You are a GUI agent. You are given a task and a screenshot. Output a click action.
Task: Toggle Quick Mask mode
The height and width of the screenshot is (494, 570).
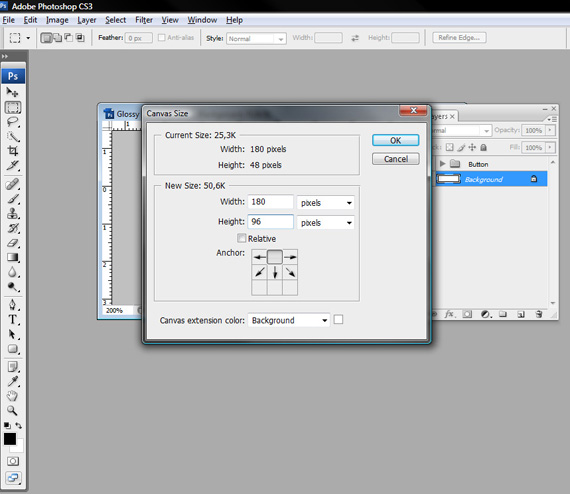(x=13, y=461)
